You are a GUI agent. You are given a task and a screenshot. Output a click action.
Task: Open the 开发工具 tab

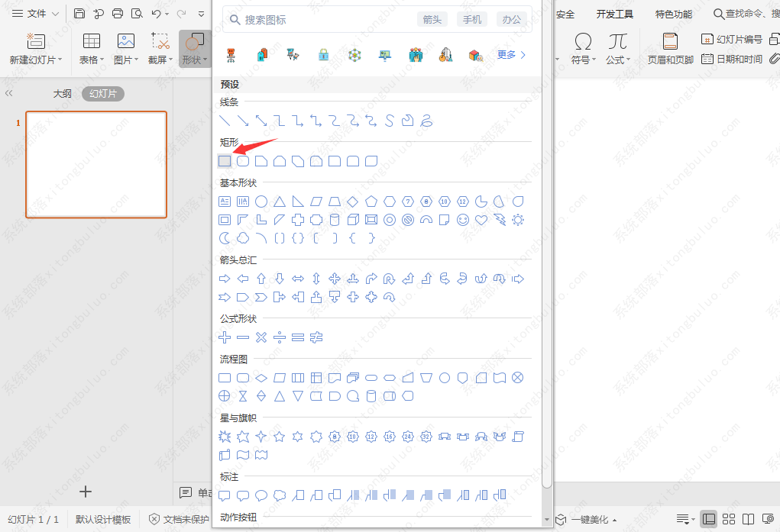click(615, 15)
